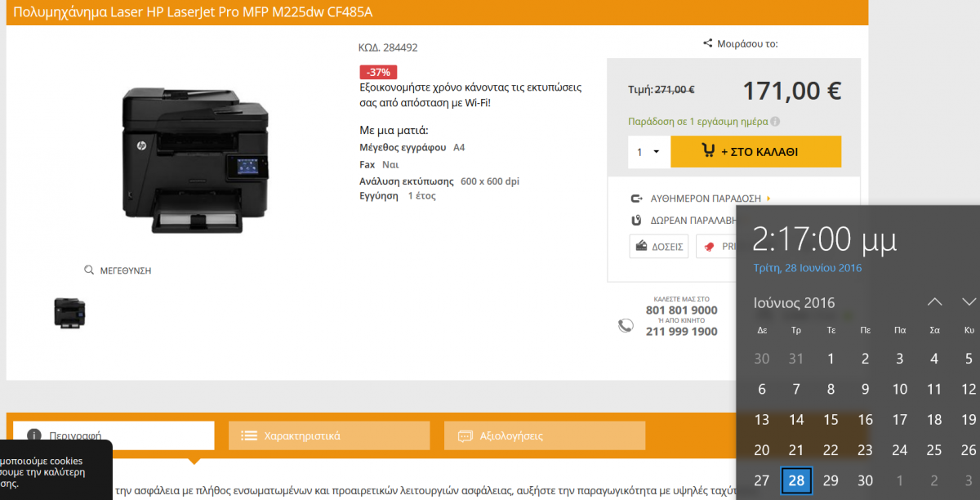This screenshot has height=500, width=980.
Task: Click the info icon on the Περιγραφή tab
Action: pos(33,435)
